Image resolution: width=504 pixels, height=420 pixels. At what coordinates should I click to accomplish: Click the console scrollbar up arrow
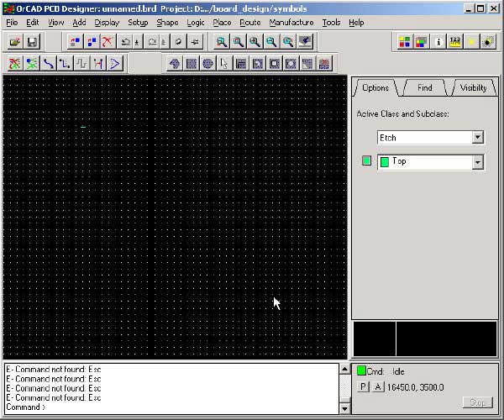click(344, 370)
